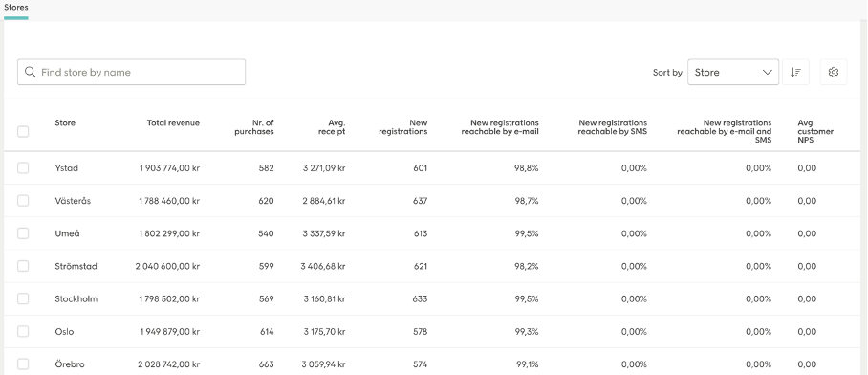This screenshot has width=868, height=375.
Task: Select the Oslo store name
Action: (x=64, y=331)
